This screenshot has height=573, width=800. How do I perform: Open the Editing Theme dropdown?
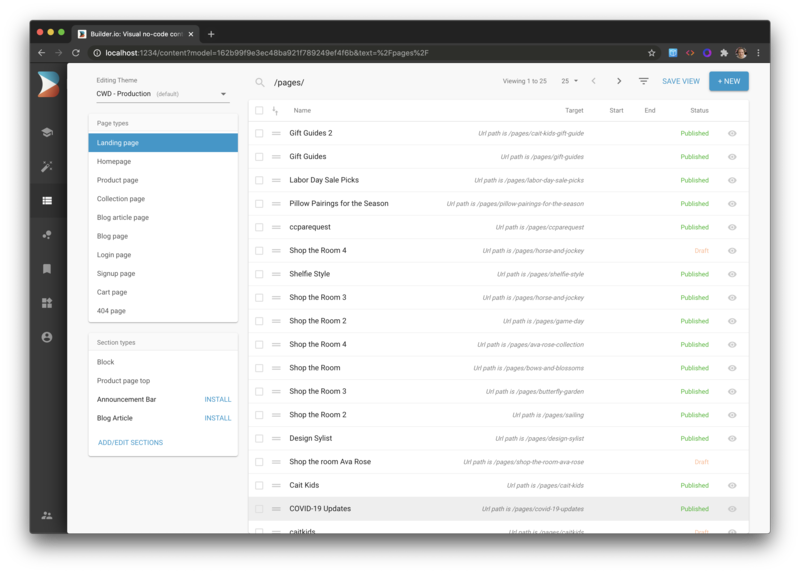pos(163,94)
